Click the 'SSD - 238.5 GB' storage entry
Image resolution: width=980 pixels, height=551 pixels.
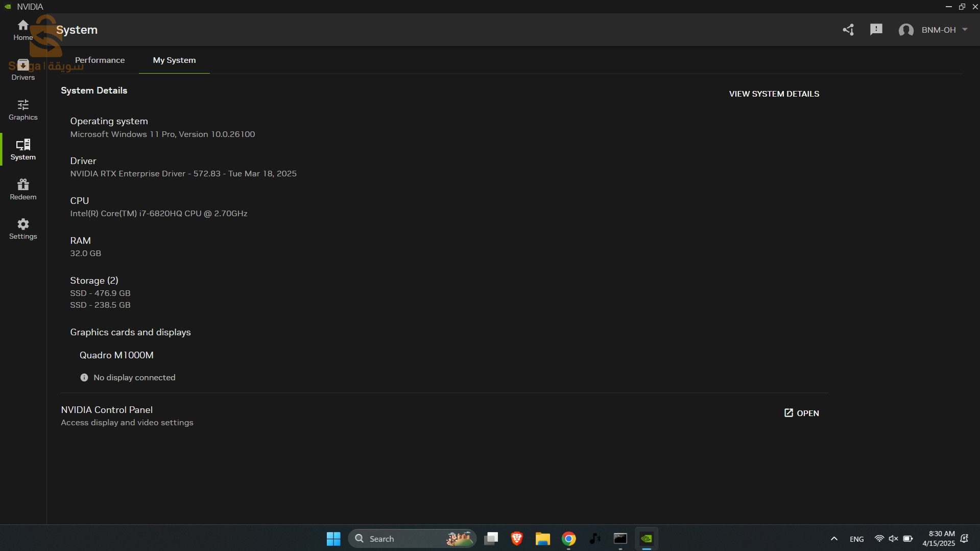(100, 305)
